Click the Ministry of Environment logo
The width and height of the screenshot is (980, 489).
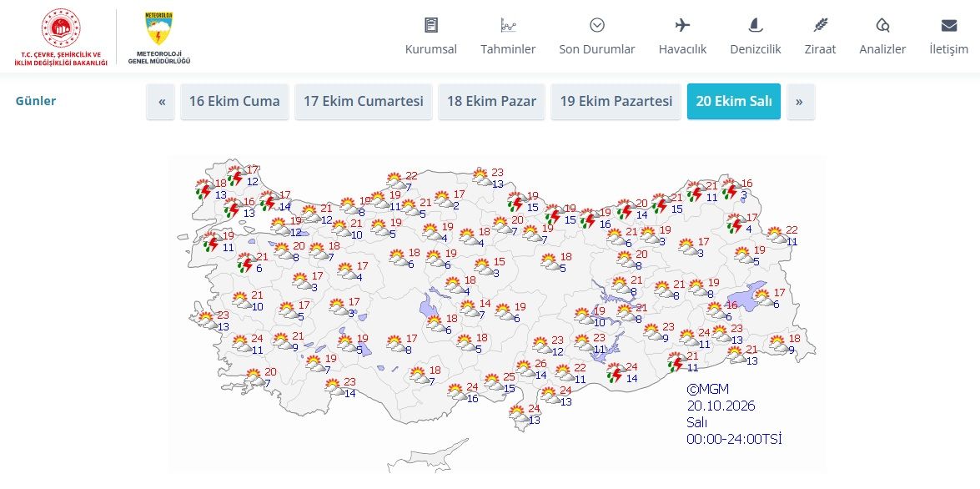(61, 36)
